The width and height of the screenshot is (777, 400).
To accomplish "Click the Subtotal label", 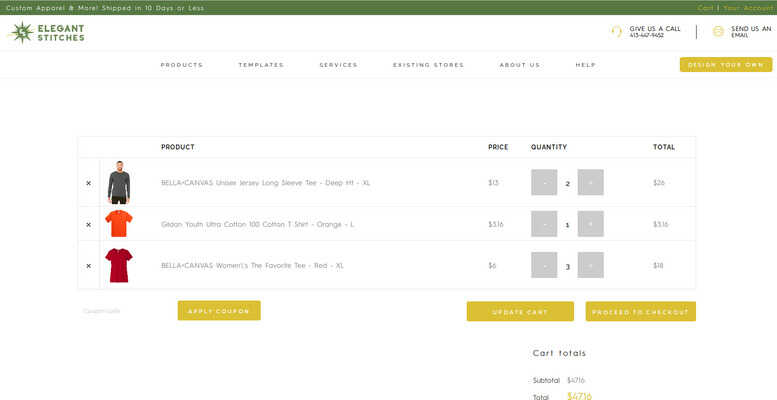I will pyautogui.click(x=546, y=381).
